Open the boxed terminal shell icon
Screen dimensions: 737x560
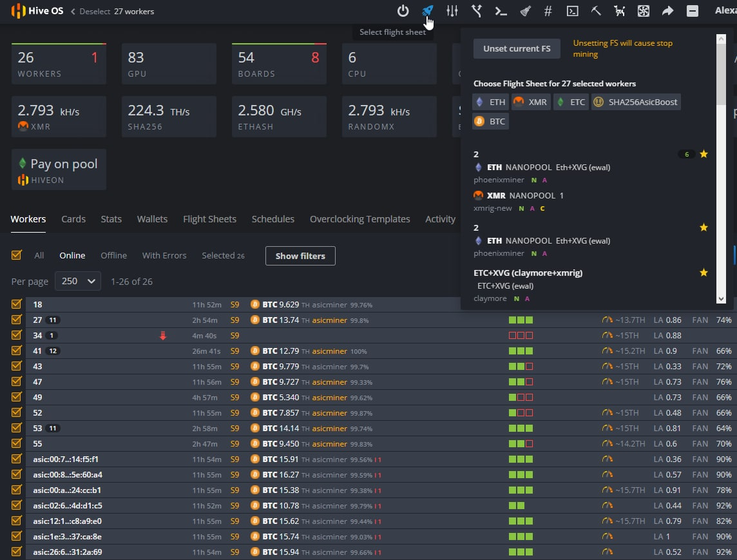573,11
